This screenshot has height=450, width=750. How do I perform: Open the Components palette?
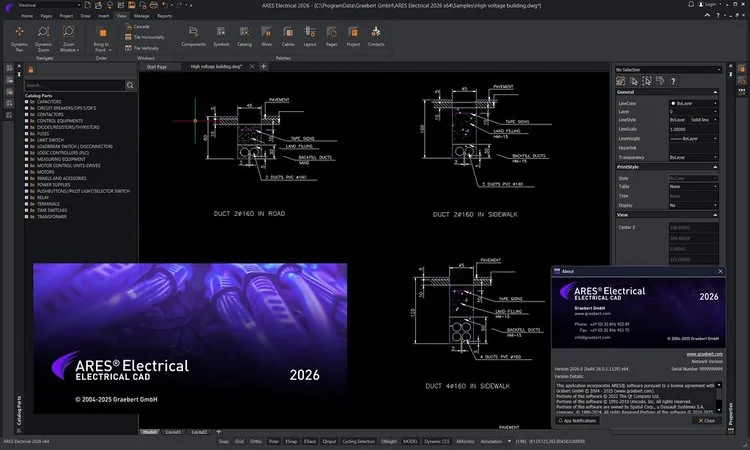pyautogui.click(x=193, y=37)
